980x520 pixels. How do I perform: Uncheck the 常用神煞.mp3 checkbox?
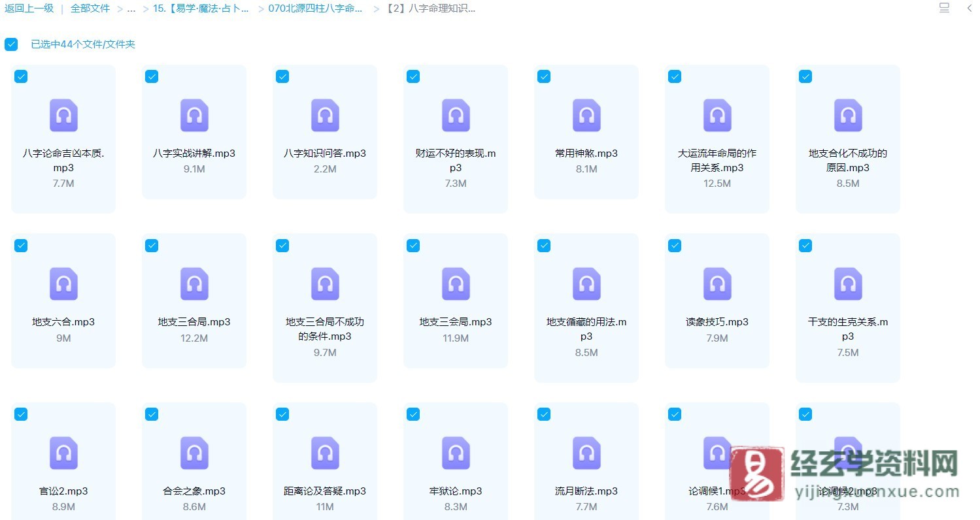pos(544,76)
